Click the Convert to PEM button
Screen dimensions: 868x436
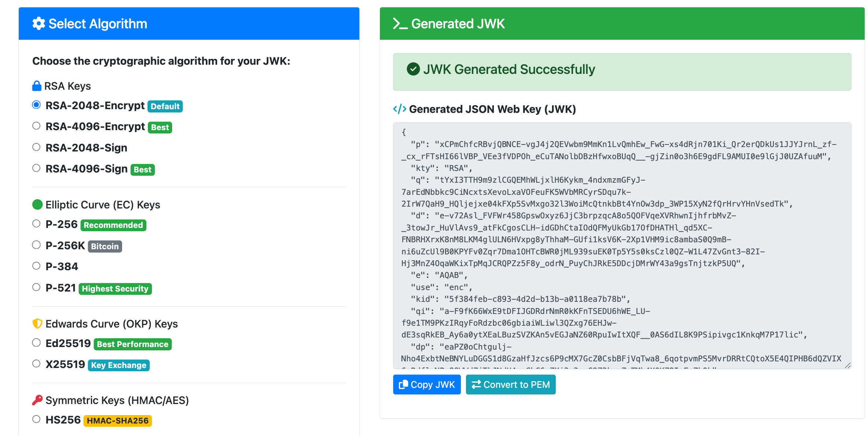(511, 385)
